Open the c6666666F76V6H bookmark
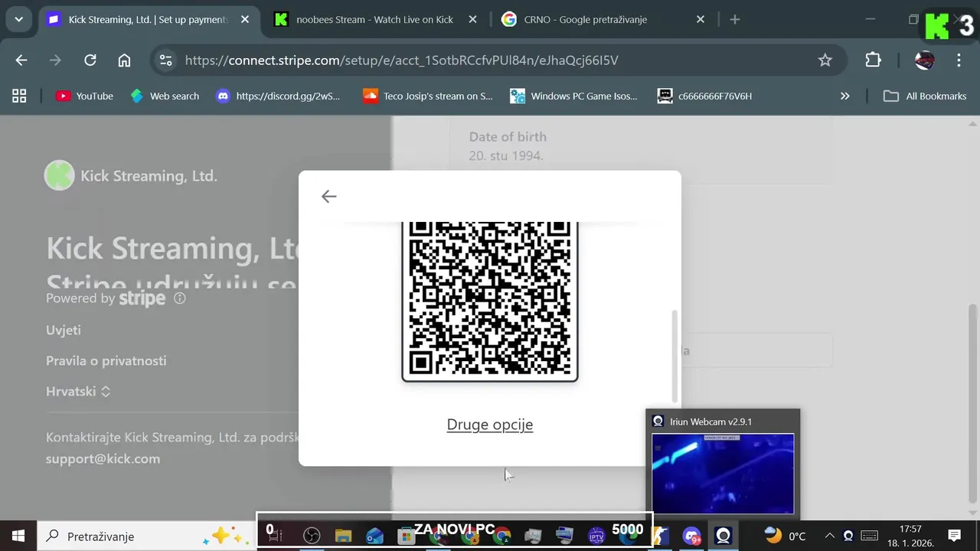This screenshot has width=980, height=551. 705,96
